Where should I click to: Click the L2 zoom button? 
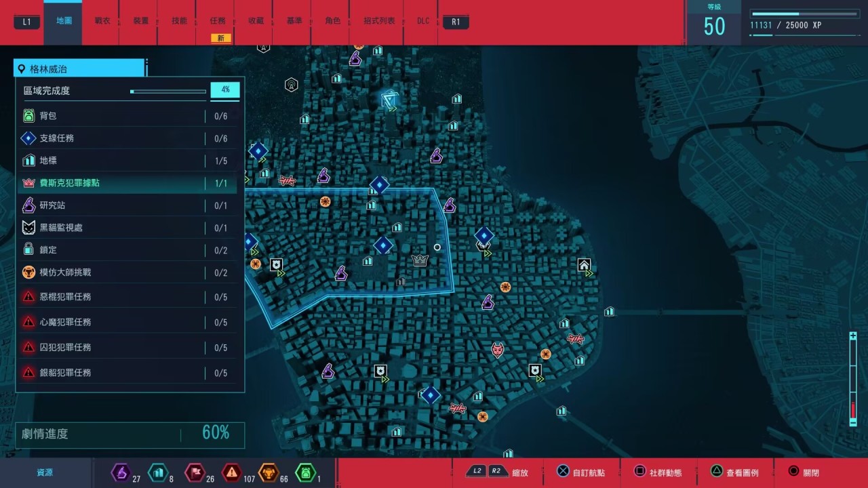click(477, 472)
